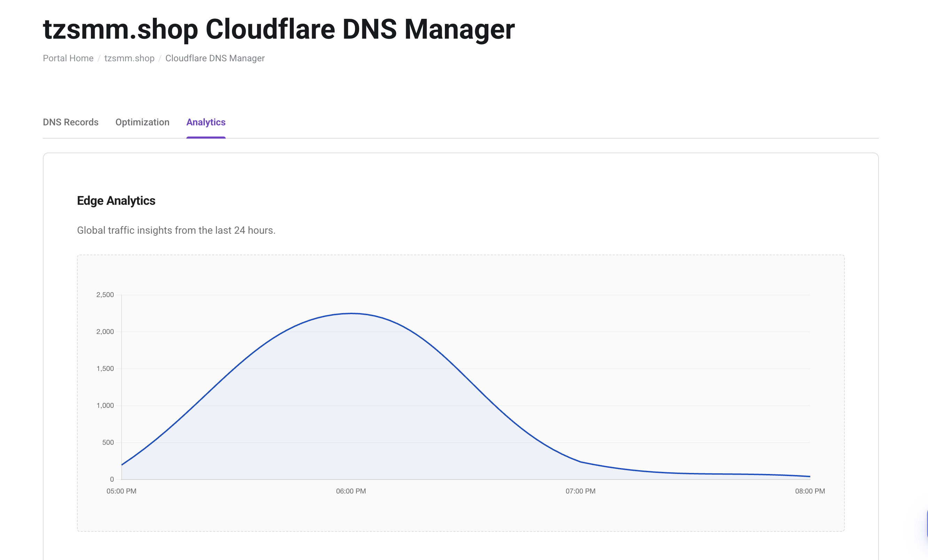Click the 06:00 PM x-axis label

[351, 491]
